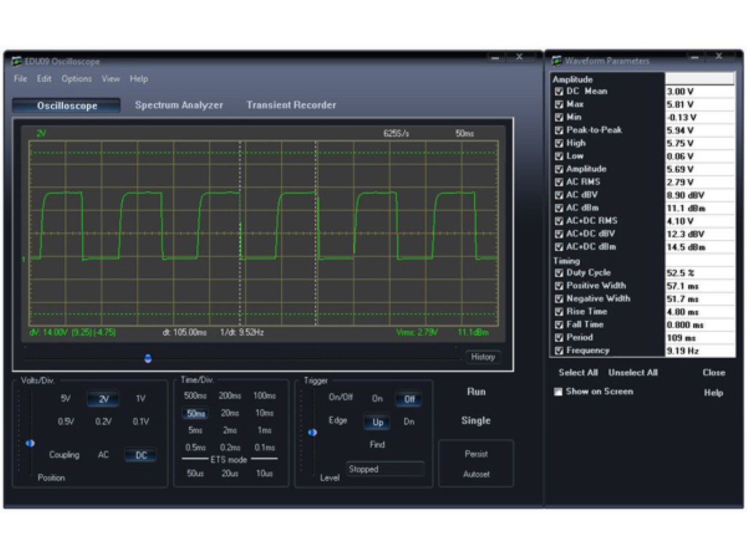Image resolution: width=747 pixels, height=560 pixels.
Task: Switch to the Spectrum Analyzer tab
Action: click(179, 105)
